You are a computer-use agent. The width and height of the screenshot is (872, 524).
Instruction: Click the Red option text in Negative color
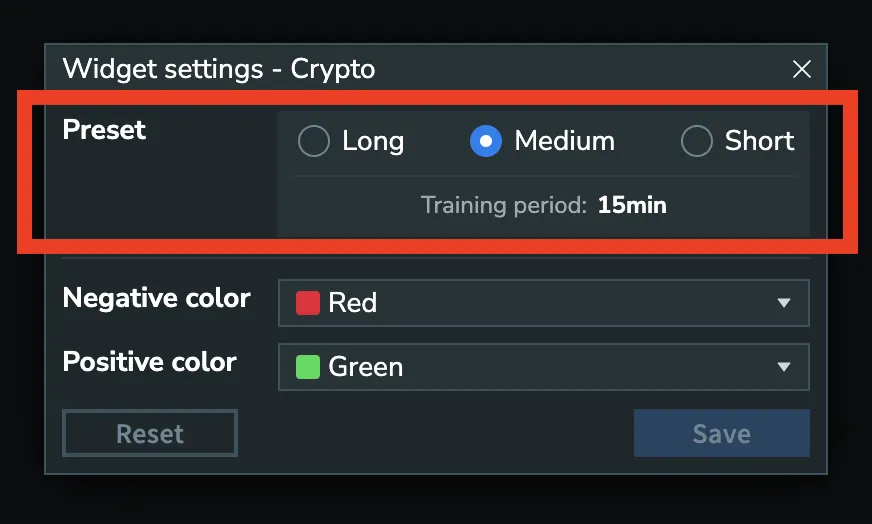(x=353, y=303)
